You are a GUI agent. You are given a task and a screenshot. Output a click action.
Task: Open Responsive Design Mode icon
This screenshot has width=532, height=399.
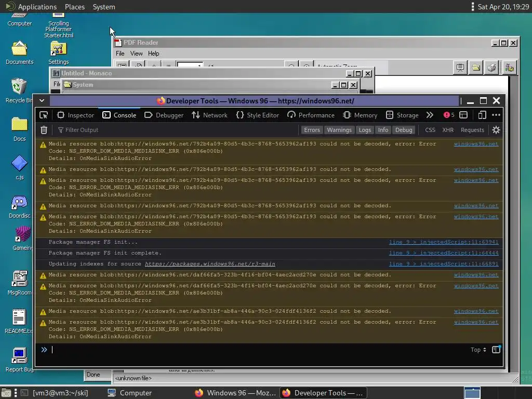pyautogui.click(x=482, y=115)
